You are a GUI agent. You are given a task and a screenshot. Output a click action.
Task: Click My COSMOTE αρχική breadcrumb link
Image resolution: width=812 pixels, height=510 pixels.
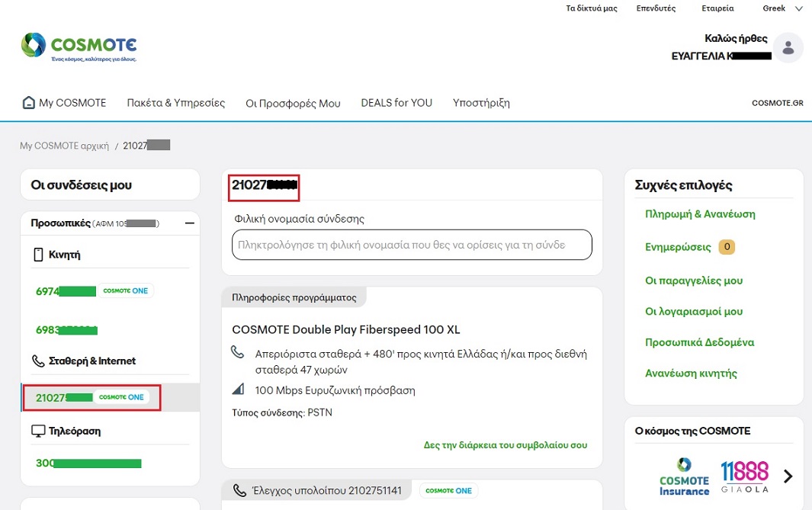click(64, 145)
